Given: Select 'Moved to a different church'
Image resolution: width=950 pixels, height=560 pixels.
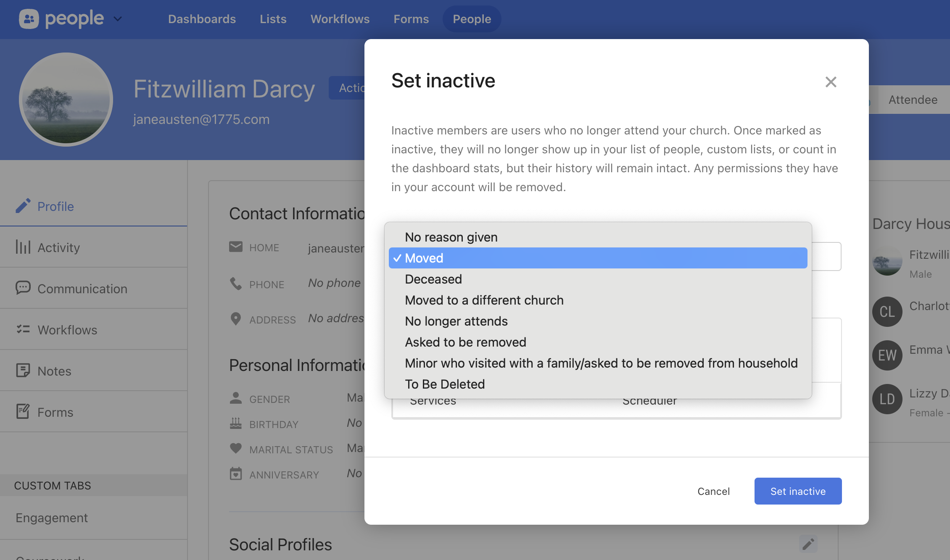Looking at the screenshot, I should tap(484, 300).
